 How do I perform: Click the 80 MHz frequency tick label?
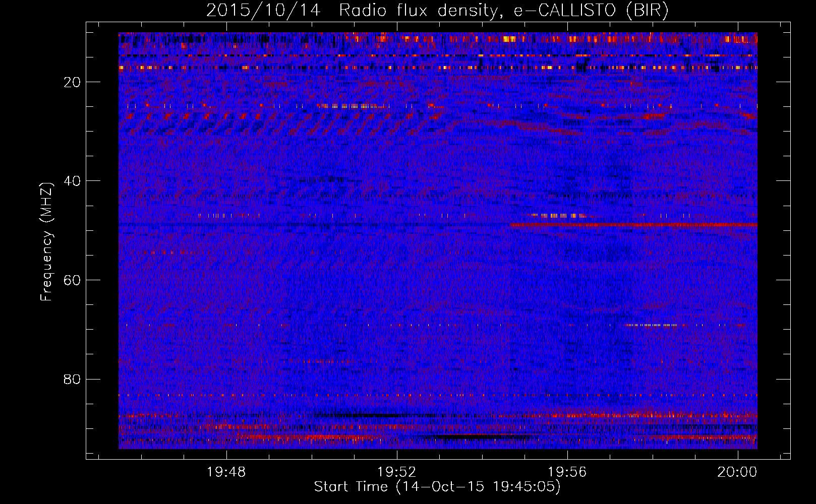click(72, 379)
